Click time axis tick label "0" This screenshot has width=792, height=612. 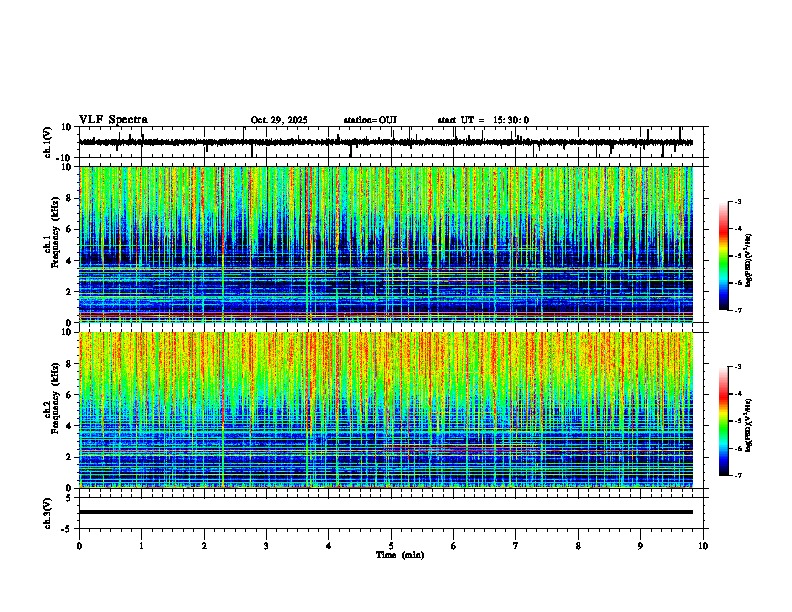click(79, 546)
